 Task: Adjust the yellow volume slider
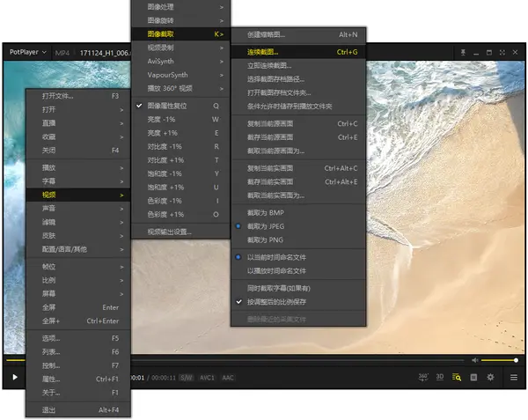499,360
